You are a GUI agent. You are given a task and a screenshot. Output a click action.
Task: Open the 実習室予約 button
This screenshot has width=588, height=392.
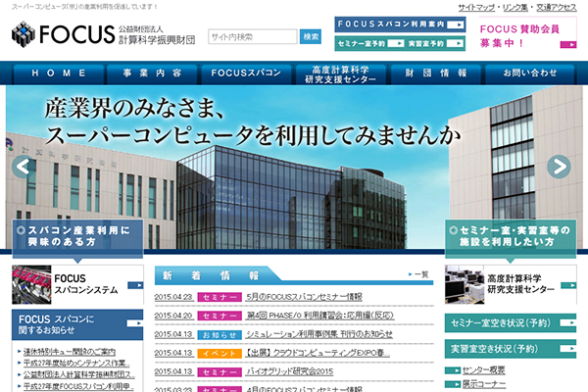point(436,43)
